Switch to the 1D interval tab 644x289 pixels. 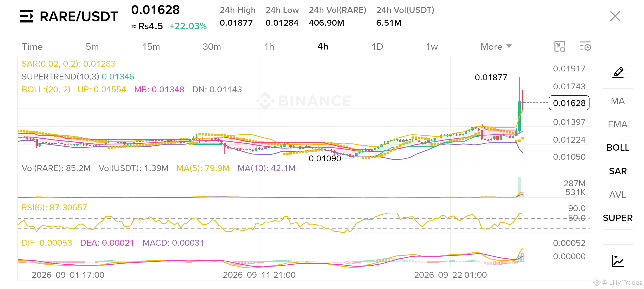pyautogui.click(x=377, y=47)
